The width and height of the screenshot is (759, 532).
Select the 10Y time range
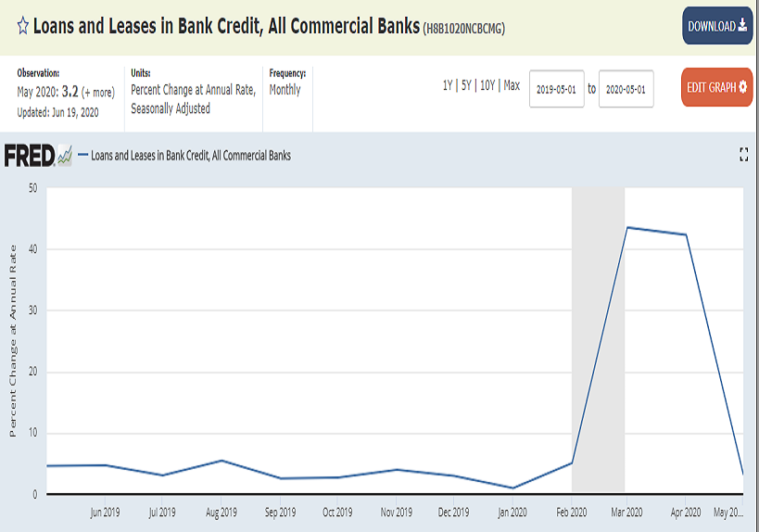coord(487,85)
